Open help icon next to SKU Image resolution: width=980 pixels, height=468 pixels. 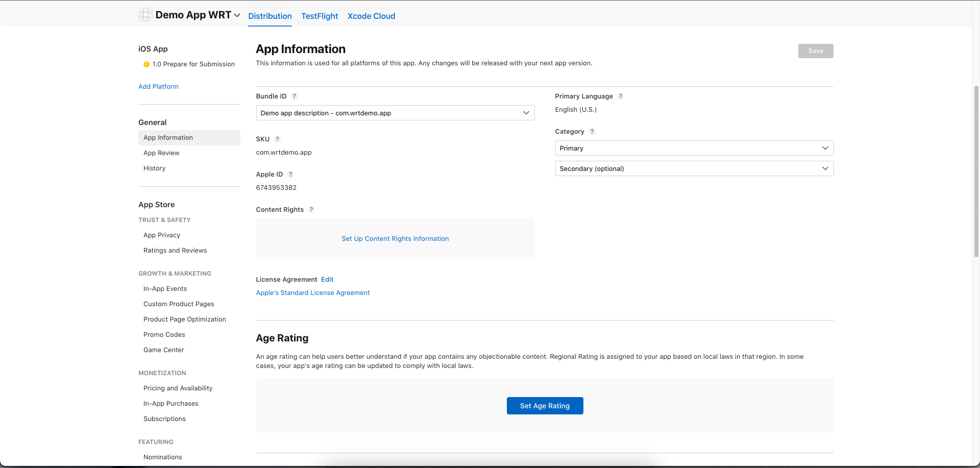(278, 139)
